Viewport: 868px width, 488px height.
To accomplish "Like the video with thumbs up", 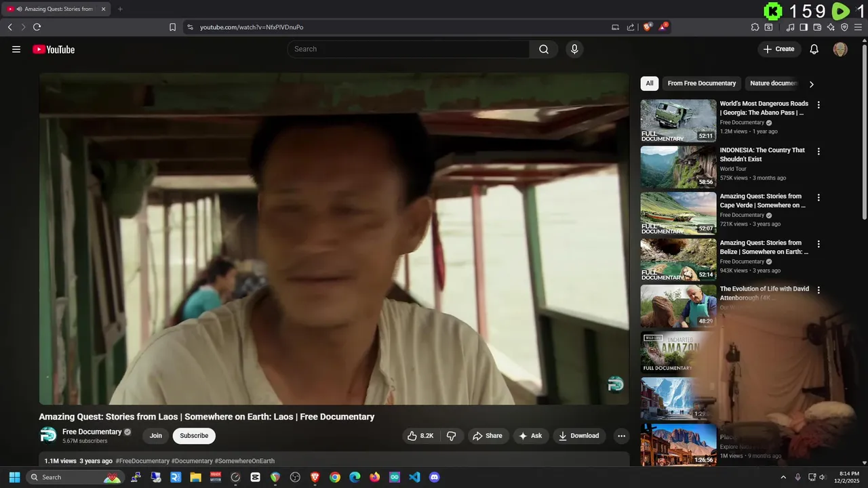I will click(x=420, y=436).
